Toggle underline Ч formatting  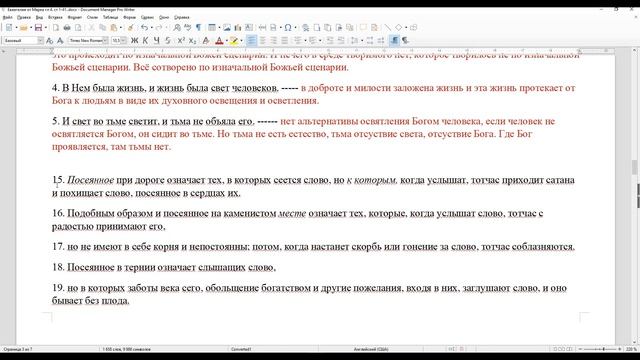tap(156, 40)
